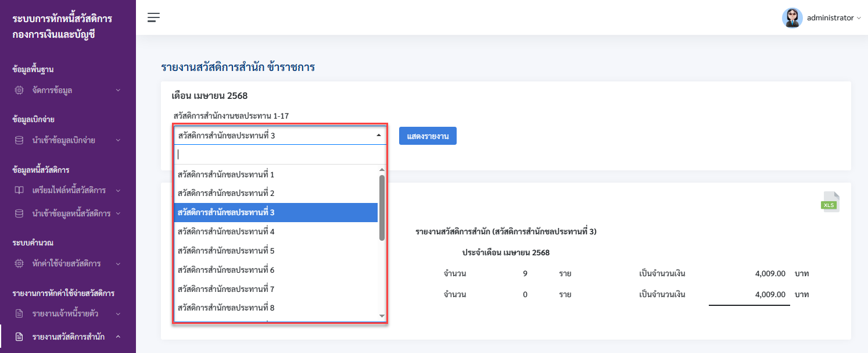Click the แสดงรายงาน button

click(x=428, y=136)
